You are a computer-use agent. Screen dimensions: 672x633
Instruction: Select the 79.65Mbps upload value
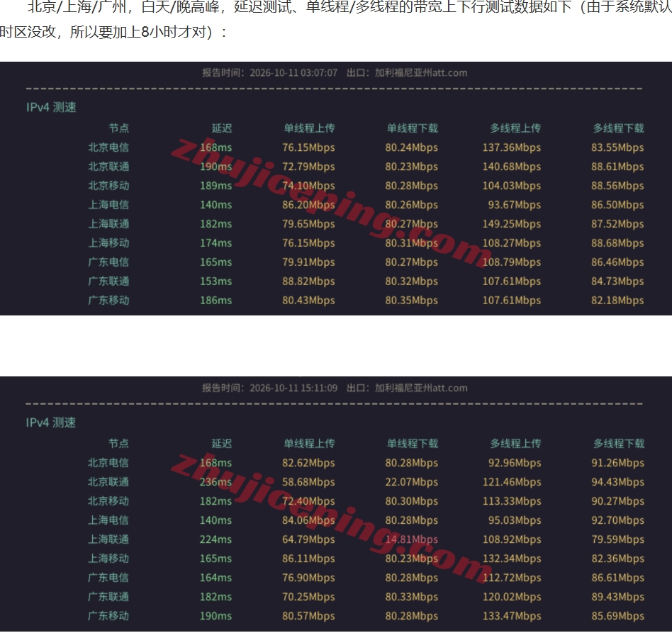308,224
